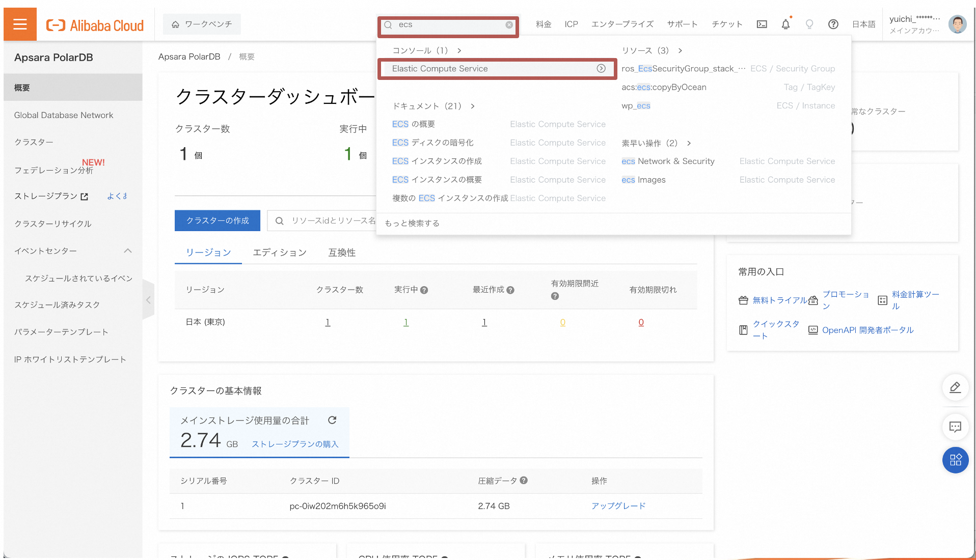The height and width of the screenshot is (560, 976).
Task: Collapse the left sidebar panel
Action: (x=148, y=300)
